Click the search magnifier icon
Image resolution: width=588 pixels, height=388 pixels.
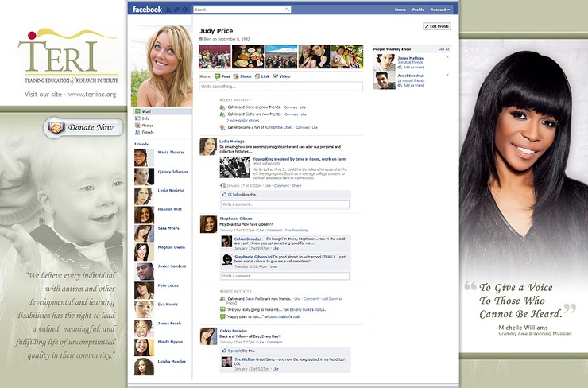[x=288, y=10]
